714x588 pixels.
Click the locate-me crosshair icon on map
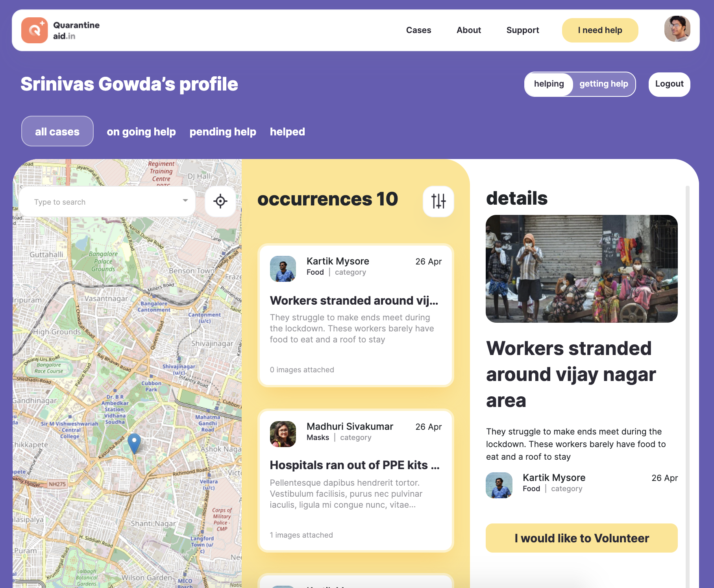(x=220, y=201)
